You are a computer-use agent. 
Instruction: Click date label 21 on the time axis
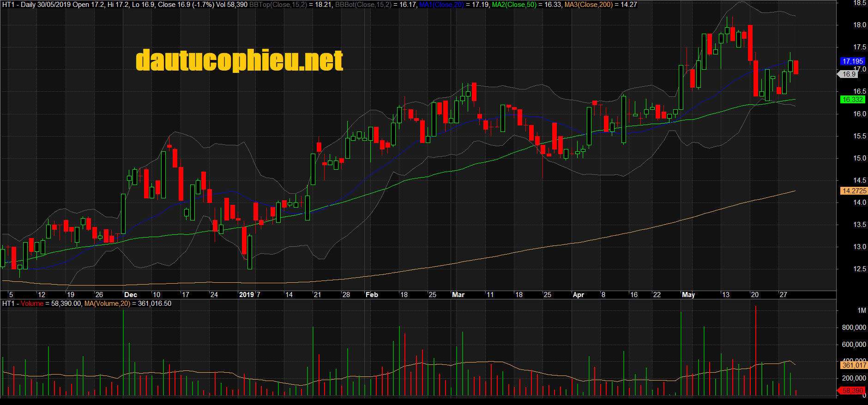coord(317,295)
